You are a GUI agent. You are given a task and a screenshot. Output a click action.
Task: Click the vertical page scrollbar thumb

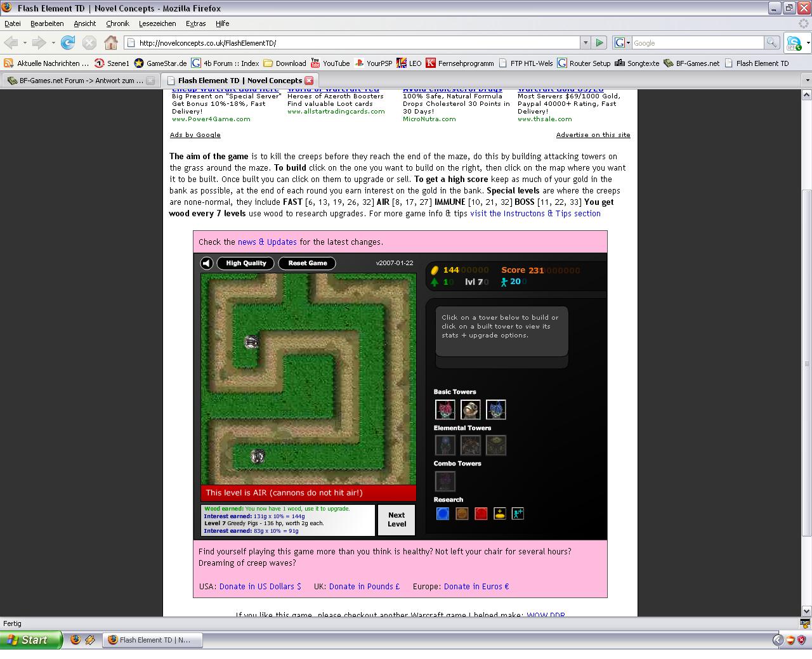[x=807, y=363]
